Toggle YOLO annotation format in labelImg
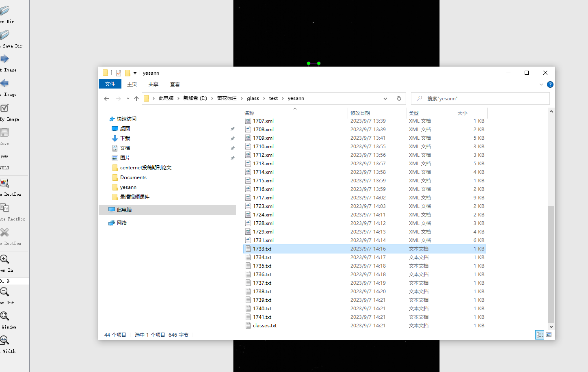The width and height of the screenshot is (588, 372). (4, 157)
